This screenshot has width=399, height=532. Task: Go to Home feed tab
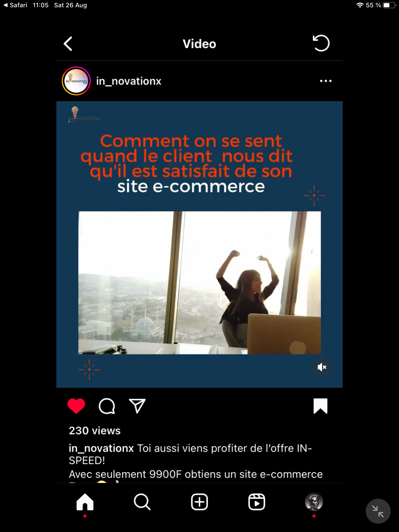(85, 502)
